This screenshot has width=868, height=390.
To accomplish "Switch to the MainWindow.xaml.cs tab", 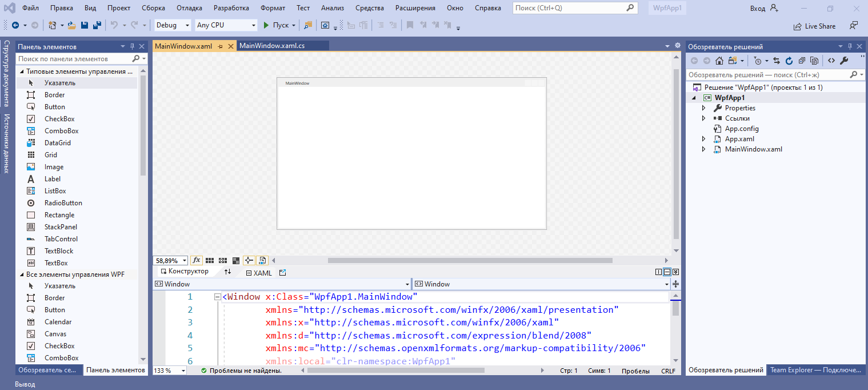I will 272,46.
